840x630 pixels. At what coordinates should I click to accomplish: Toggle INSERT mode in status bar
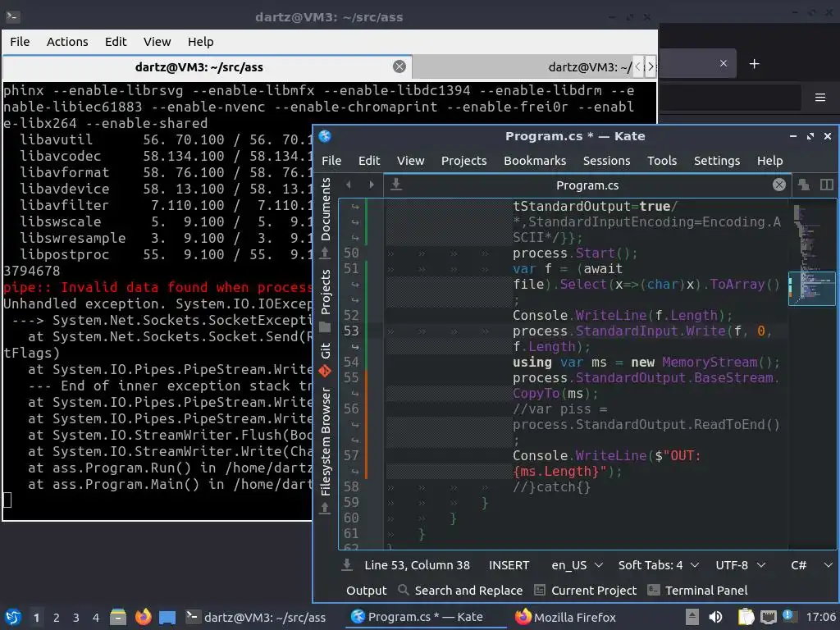click(x=509, y=565)
